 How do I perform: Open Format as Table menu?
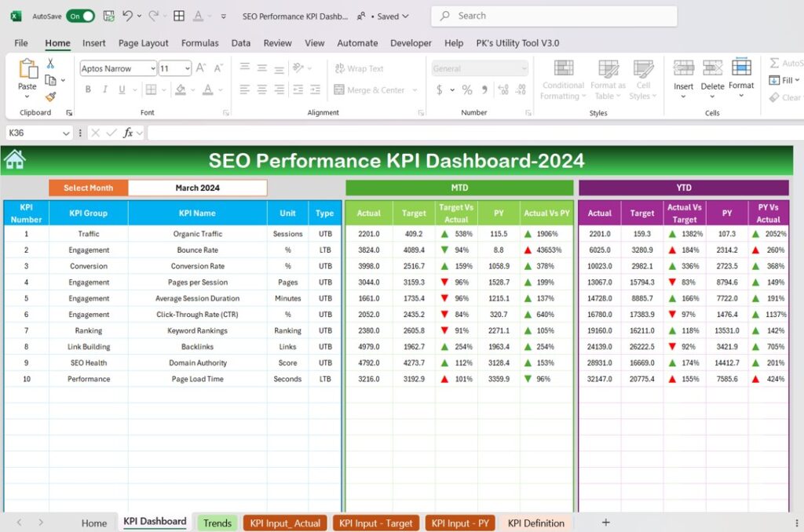(x=608, y=80)
